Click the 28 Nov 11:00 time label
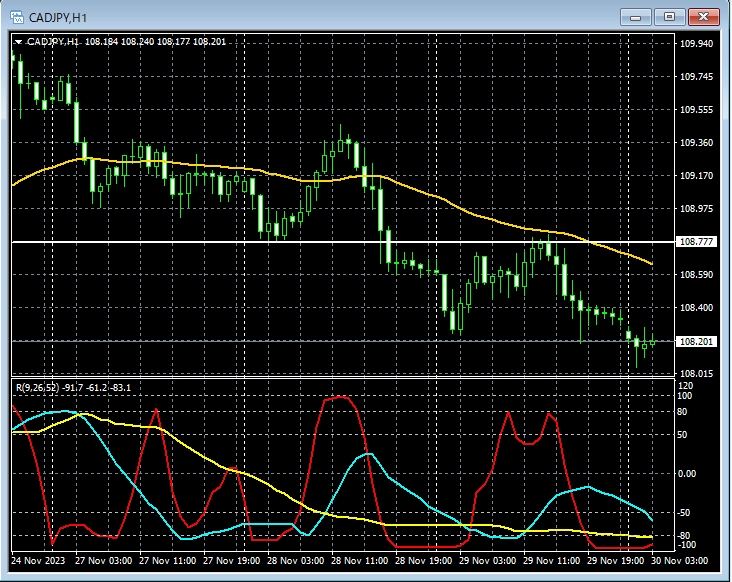The image size is (732, 582). 359,561
